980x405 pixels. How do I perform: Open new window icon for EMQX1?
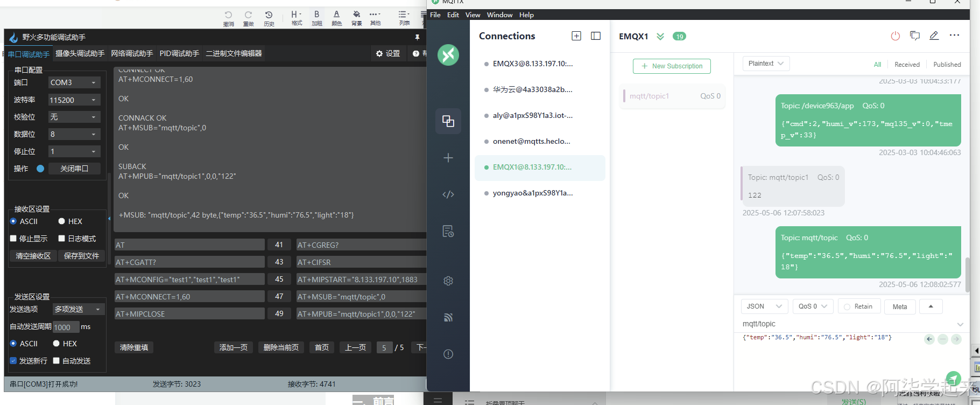(915, 36)
